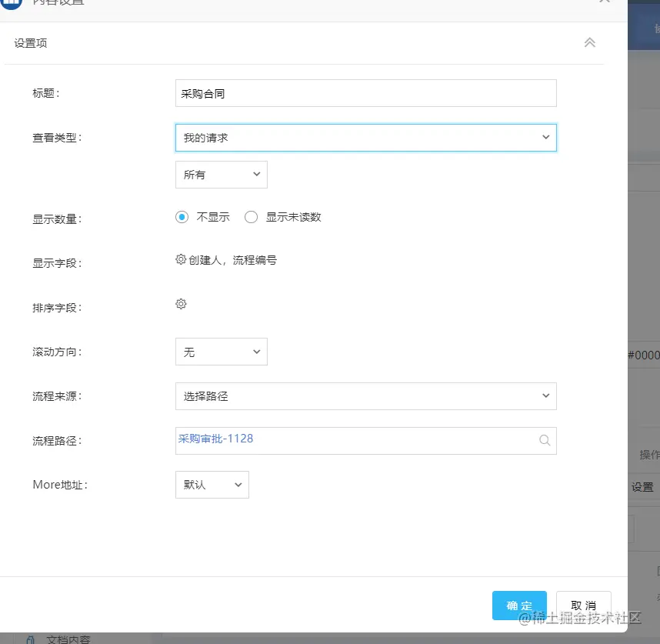Collapse the 设置项 section with double chevron

point(589,42)
